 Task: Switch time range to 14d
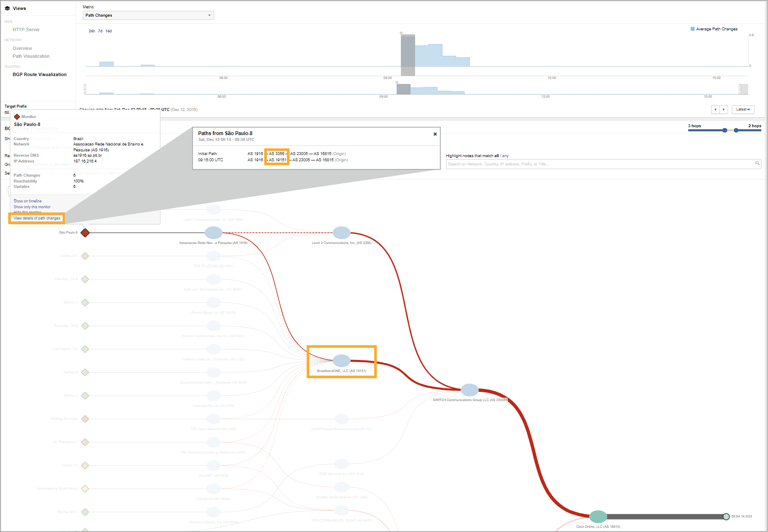coord(109,31)
